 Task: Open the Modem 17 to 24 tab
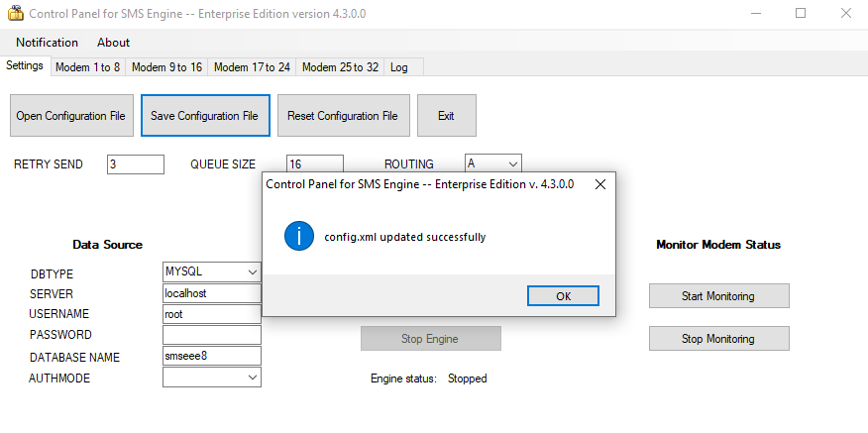point(252,67)
